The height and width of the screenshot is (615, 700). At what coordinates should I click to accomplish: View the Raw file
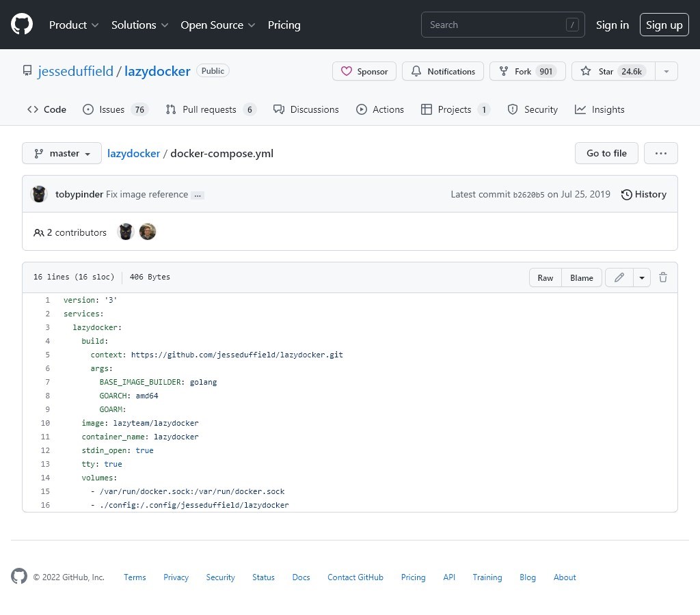pos(545,277)
